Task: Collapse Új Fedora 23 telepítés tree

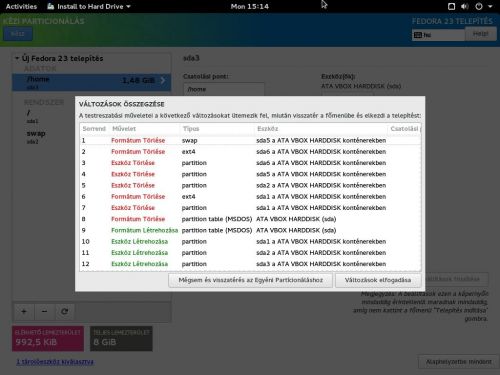Action: (x=17, y=58)
